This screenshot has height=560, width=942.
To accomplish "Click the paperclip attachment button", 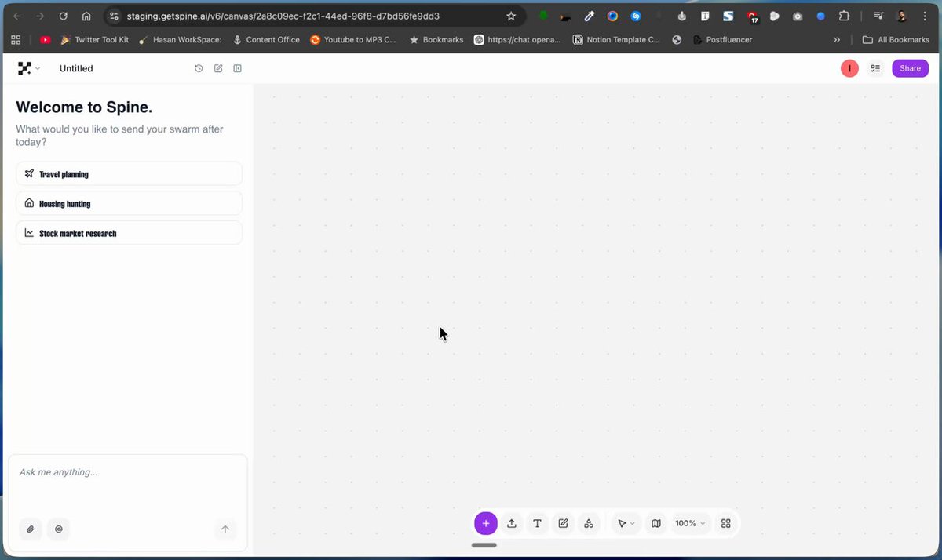I will (31, 529).
